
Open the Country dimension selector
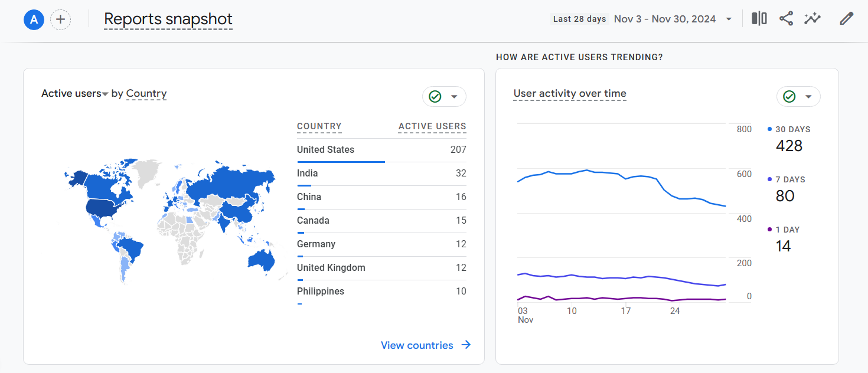click(x=146, y=93)
